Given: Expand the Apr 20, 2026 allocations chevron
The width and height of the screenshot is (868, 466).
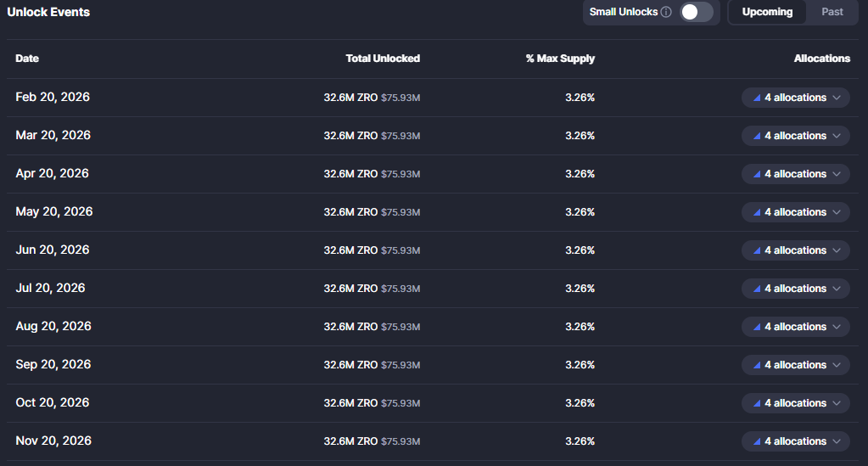Looking at the screenshot, I should point(837,174).
